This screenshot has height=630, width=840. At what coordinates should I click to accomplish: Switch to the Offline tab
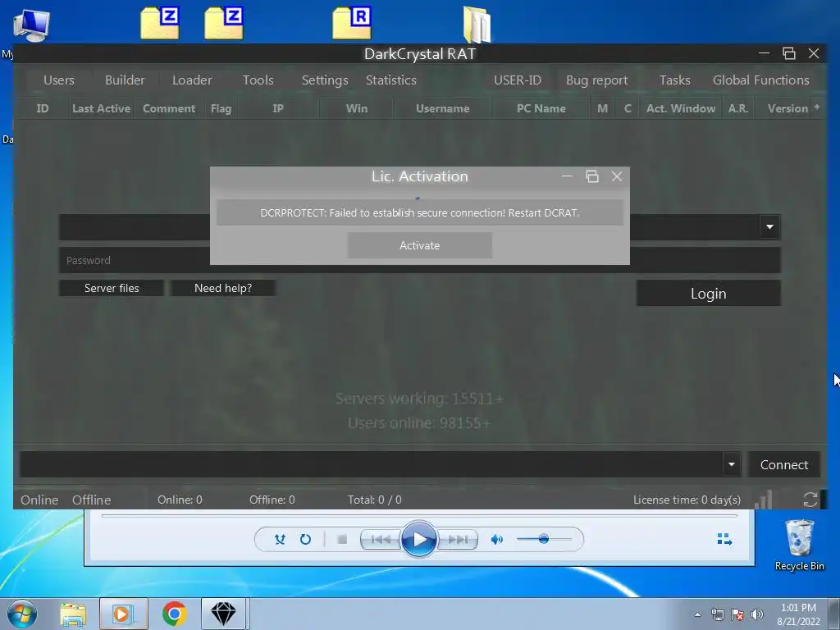click(x=92, y=500)
